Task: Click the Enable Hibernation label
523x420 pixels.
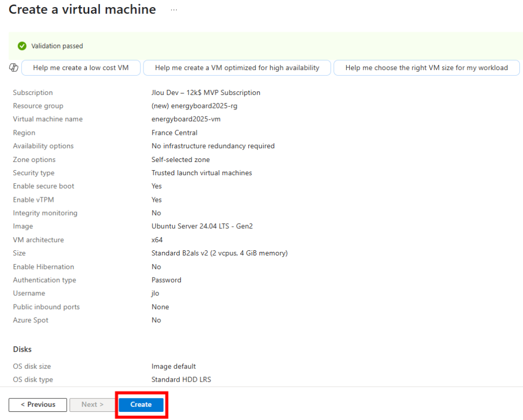Action: 43,267
